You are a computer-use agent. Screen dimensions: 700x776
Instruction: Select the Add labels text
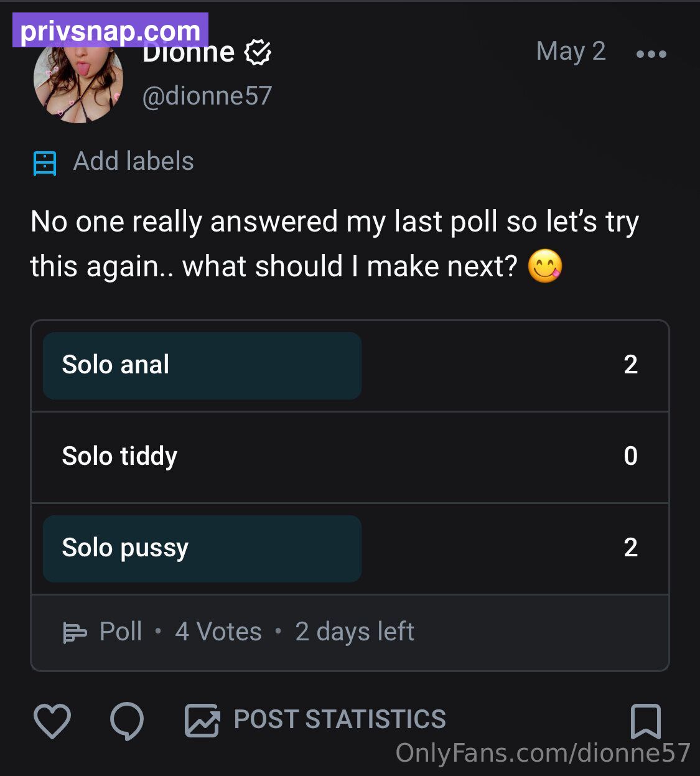[134, 161]
